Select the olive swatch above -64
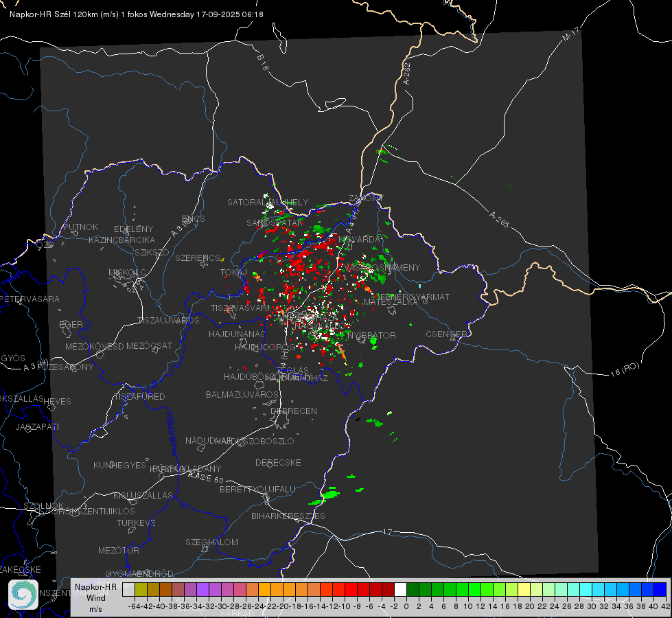This screenshot has height=618, width=672. coord(141,589)
